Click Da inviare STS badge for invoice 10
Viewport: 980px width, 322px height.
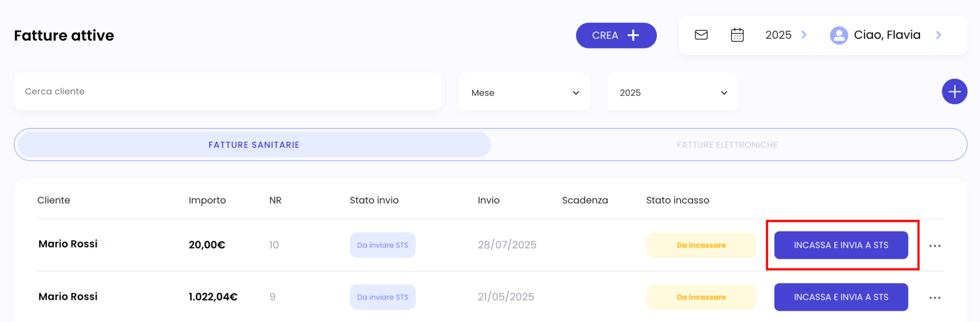point(383,245)
